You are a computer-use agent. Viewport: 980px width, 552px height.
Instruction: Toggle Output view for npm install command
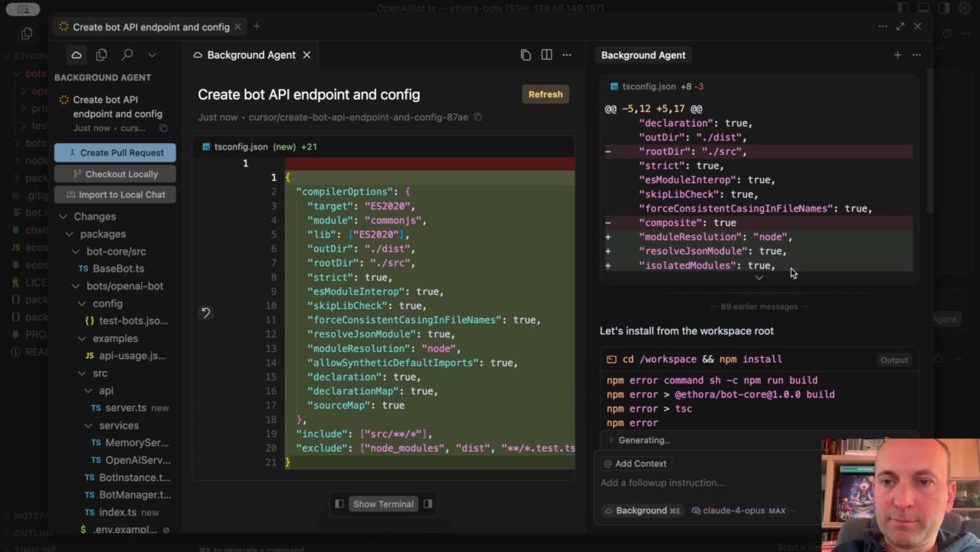tap(893, 360)
